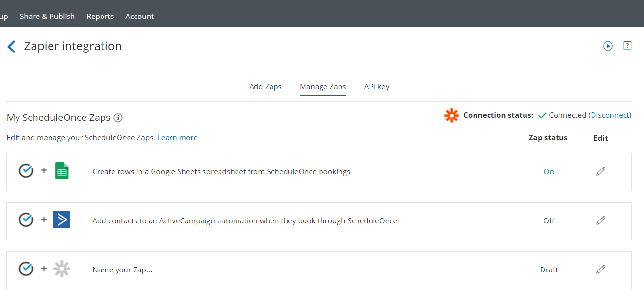644x304 pixels.
Task: Click the Google Sheets app icon
Action: click(62, 171)
